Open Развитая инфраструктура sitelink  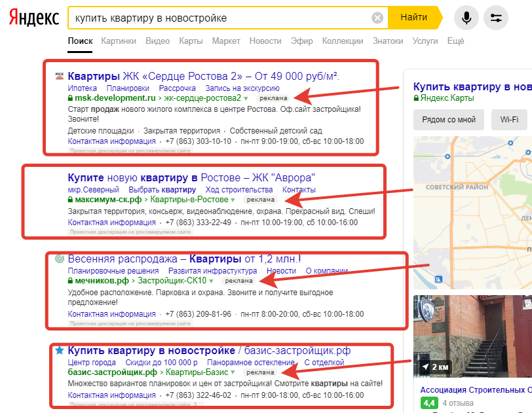point(213,271)
